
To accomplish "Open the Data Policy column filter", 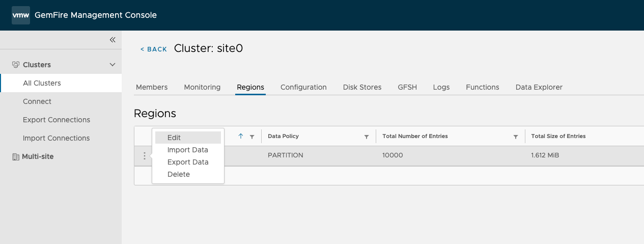I will [367, 137].
